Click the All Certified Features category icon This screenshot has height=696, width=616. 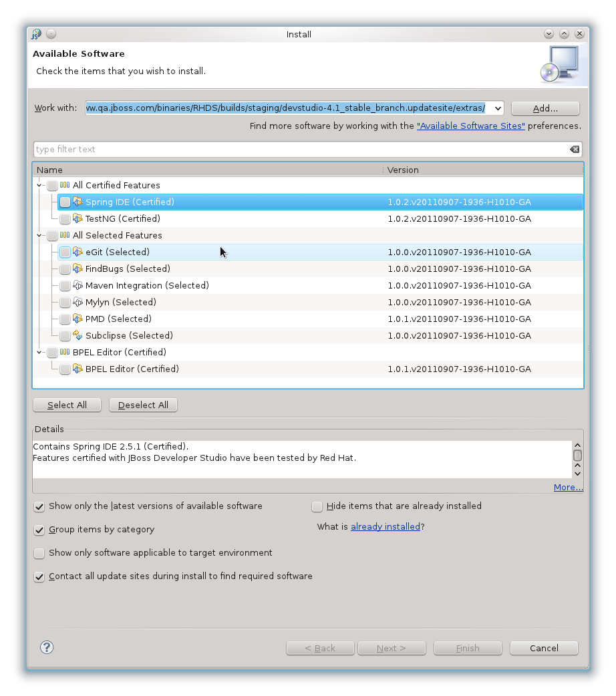[65, 185]
